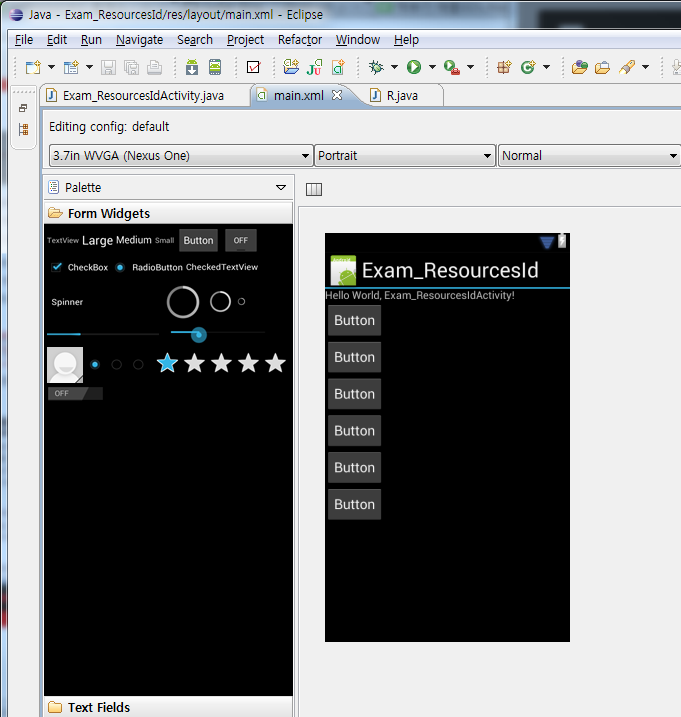Expand the Text Fields palette section
Viewport: 681px width, 717px height.
168,707
